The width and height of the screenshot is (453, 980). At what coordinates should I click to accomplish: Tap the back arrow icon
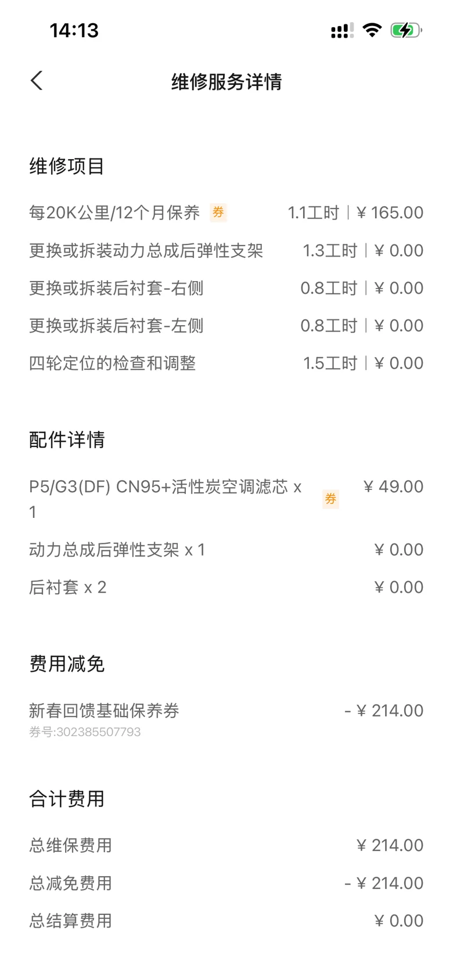coord(37,81)
